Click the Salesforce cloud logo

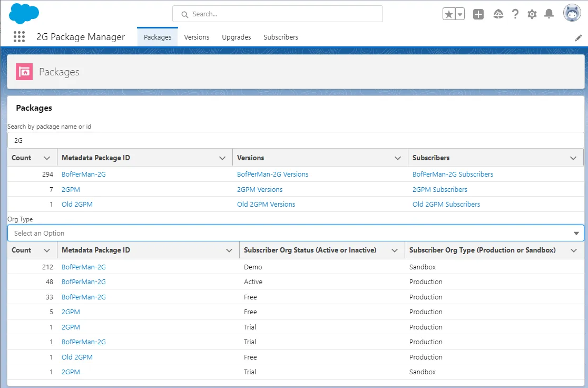[24, 14]
